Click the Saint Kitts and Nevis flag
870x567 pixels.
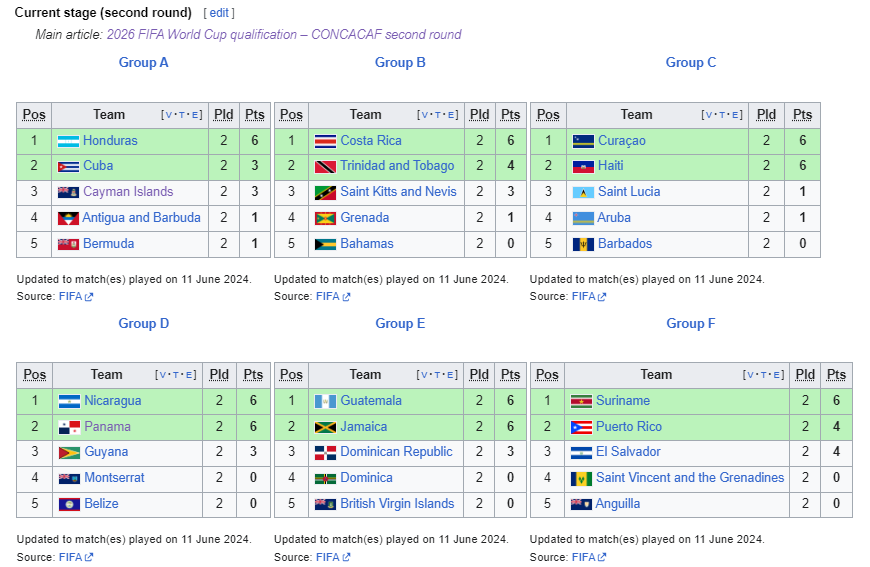pos(325,193)
